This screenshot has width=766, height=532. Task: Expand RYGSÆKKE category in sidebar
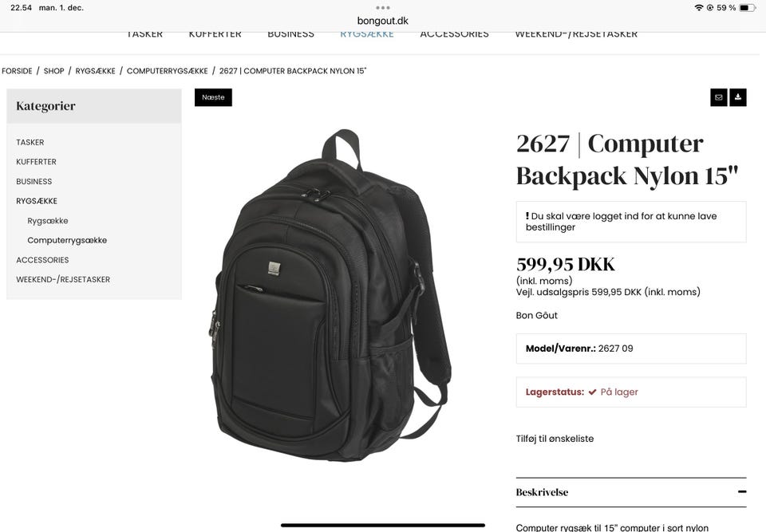[37, 201]
